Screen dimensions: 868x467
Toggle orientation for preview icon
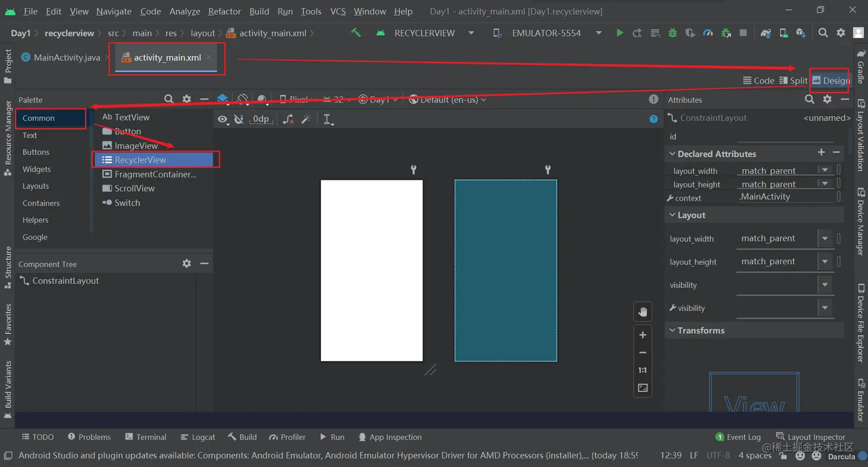pos(243,99)
